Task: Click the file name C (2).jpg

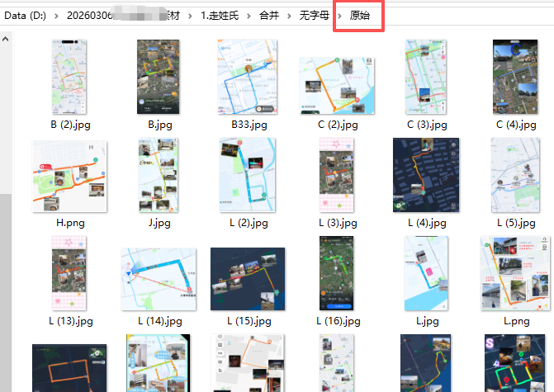Action: pyautogui.click(x=338, y=125)
